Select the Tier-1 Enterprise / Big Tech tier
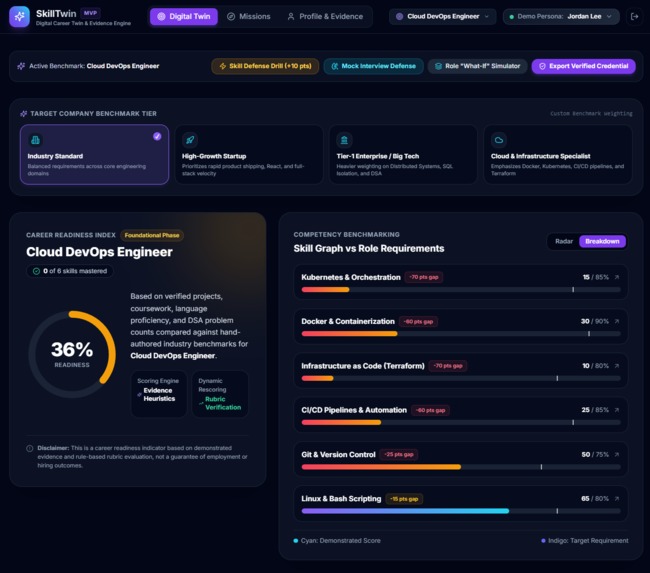Screen dimensions: 650x573 click(403, 154)
